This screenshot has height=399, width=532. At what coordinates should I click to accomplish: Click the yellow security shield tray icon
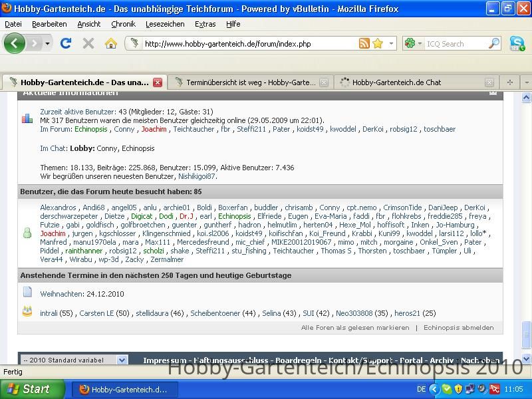click(x=458, y=389)
